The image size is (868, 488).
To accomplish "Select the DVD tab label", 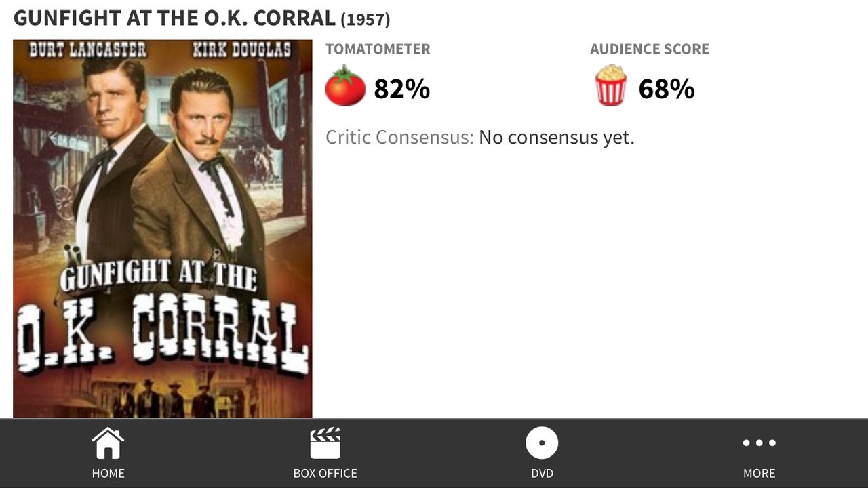I will pyautogui.click(x=542, y=473).
